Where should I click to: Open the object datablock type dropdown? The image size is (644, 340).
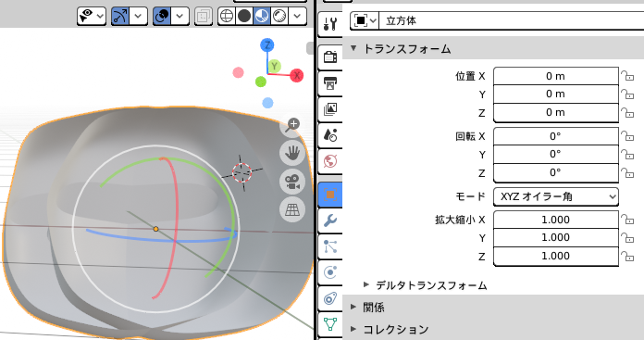click(365, 20)
